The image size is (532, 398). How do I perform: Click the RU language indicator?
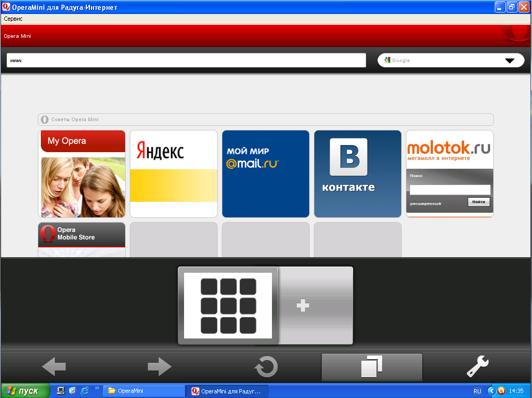click(x=477, y=391)
